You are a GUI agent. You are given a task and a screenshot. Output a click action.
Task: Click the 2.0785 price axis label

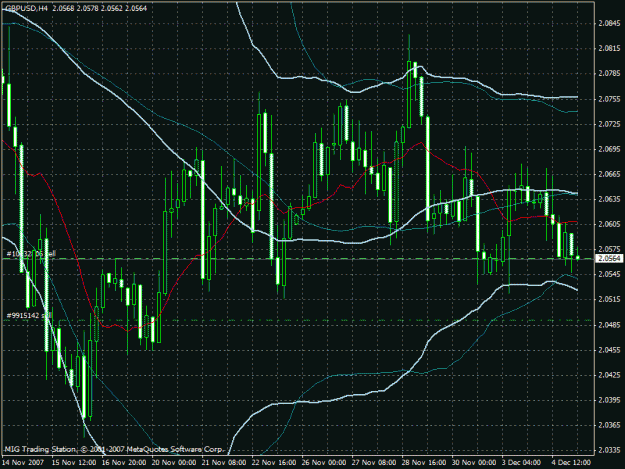(609, 74)
